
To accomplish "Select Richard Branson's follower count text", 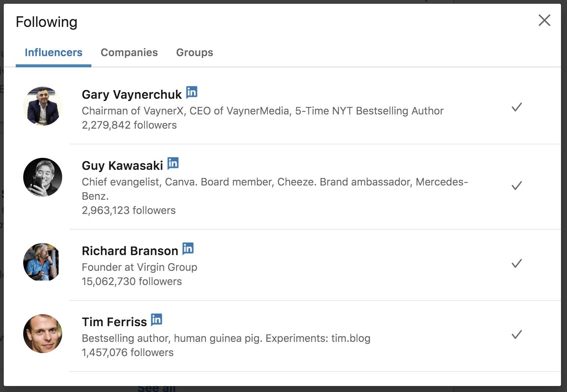I will (x=131, y=281).
